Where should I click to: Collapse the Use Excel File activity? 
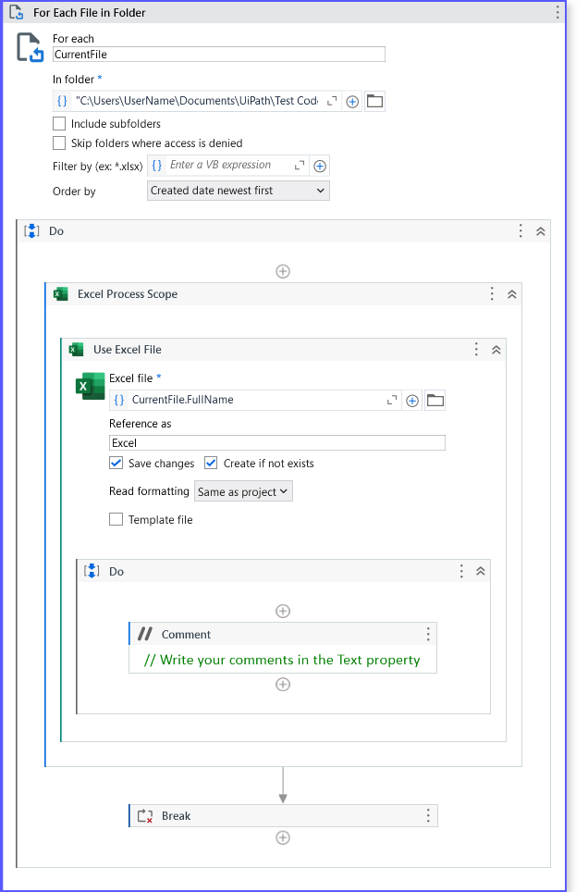click(496, 350)
